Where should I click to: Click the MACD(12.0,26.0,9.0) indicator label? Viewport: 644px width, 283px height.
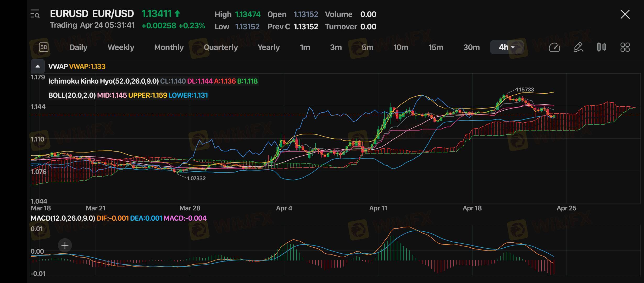(63, 218)
